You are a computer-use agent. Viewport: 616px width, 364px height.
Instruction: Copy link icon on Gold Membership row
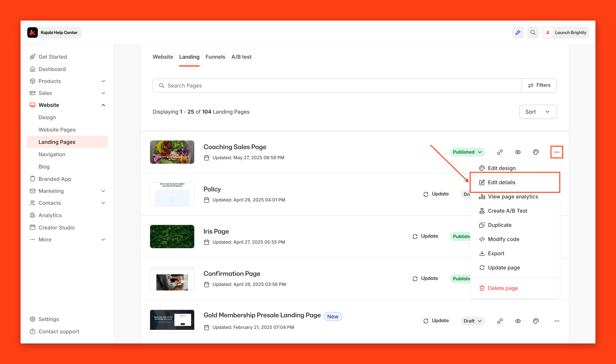500,321
